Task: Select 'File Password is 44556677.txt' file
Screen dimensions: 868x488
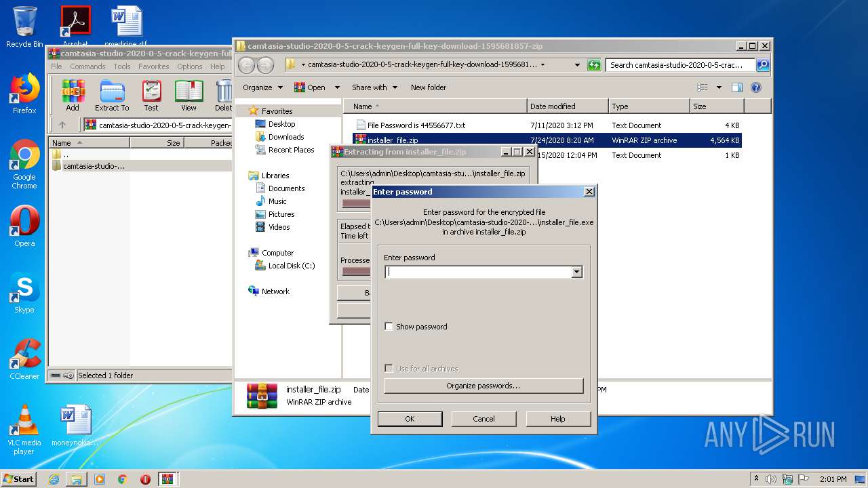Action: coord(416,125)
